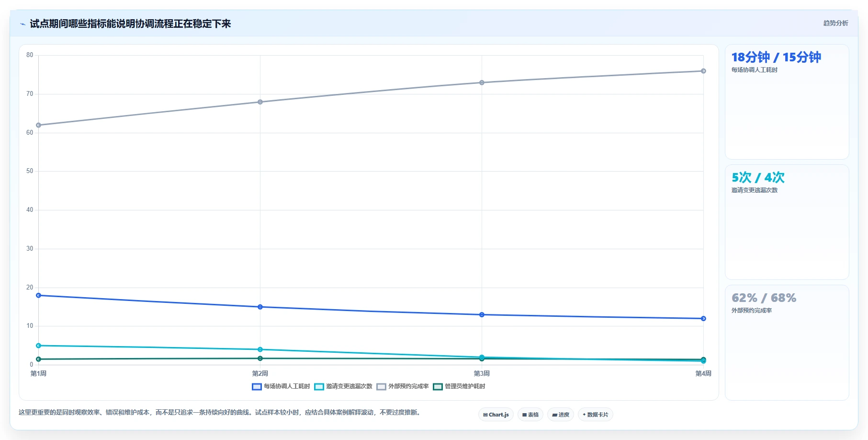This screenshot has width=868, height=440.
Task: Click the dark green 管理员维护耗时 legend swatch
Action: [438, 387]
